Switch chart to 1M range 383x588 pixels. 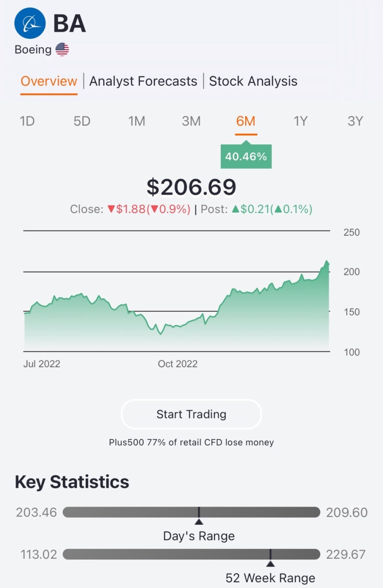(136, 121)
